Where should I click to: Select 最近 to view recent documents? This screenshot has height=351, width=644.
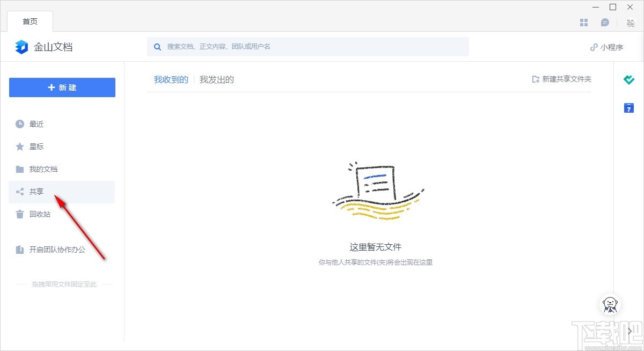[x=35, y=124]
